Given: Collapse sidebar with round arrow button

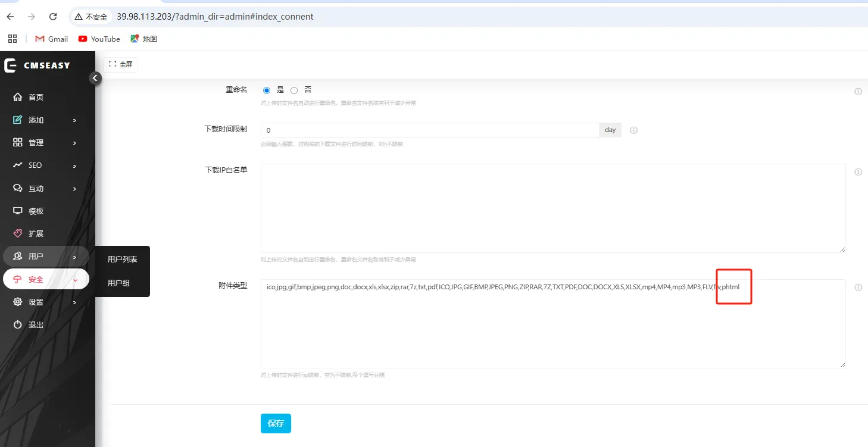Looking at the screenshot, I should [95, 78].
